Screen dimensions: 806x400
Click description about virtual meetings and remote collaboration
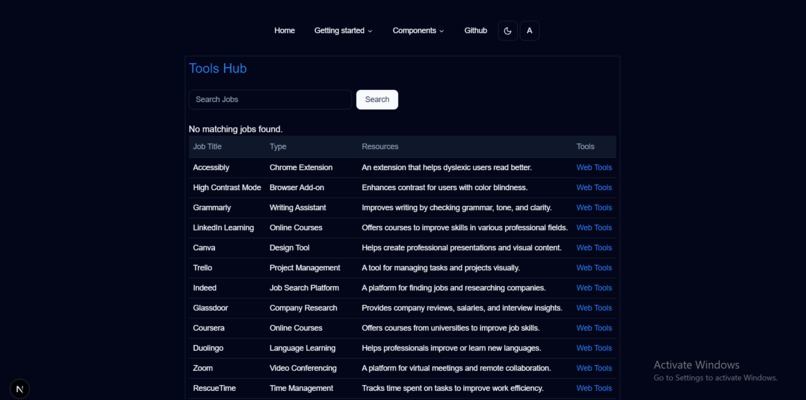pyautogui.click(x=456, y=368)
